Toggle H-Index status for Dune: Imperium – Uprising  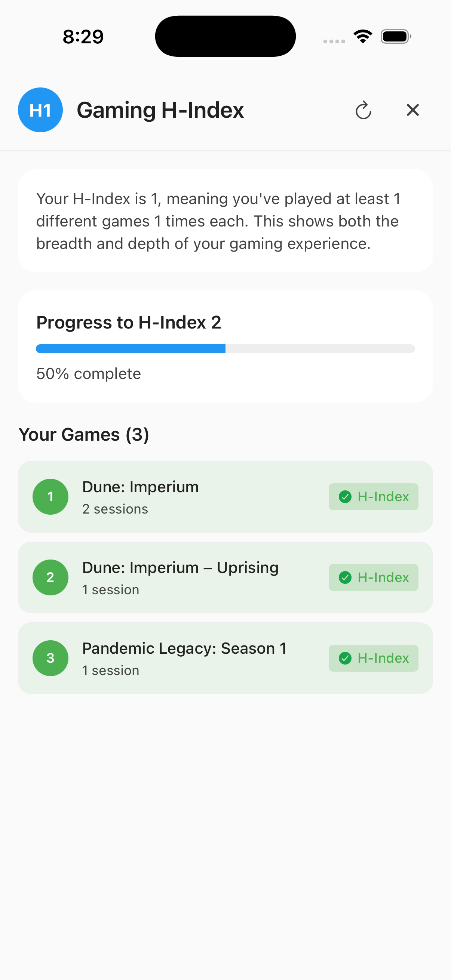[373, 577]
